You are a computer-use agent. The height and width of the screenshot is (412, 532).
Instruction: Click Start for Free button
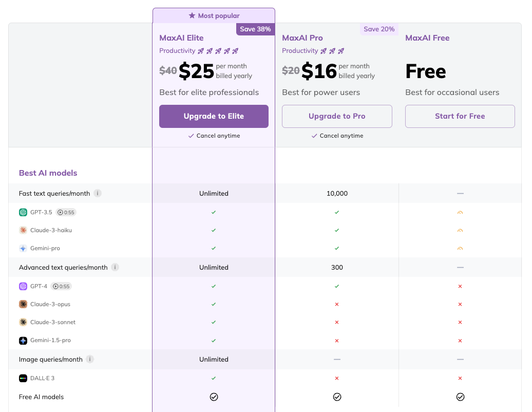tap(460, 116)
